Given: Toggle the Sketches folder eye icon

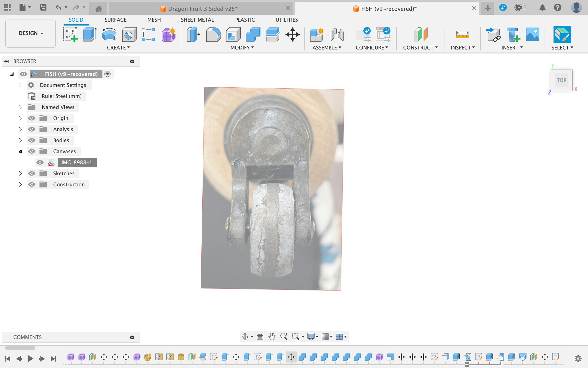Looking at the screenshot, I should pyautogui.click(x=32, y=173).
